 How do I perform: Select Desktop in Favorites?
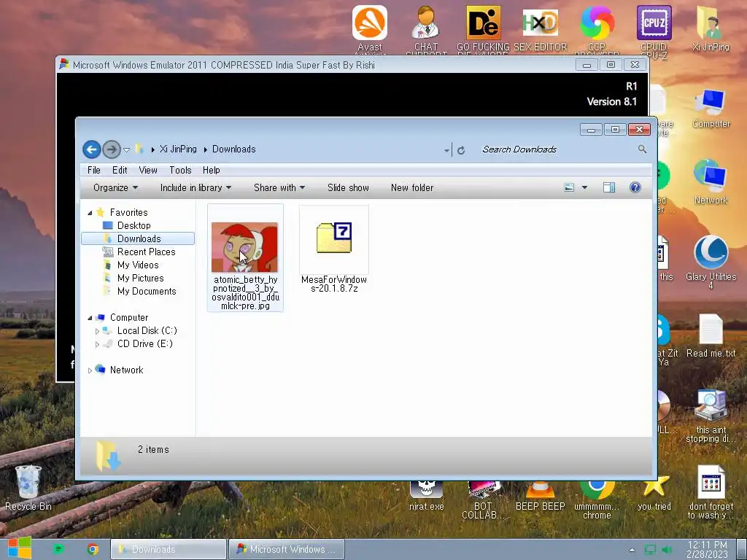(134, 226)
